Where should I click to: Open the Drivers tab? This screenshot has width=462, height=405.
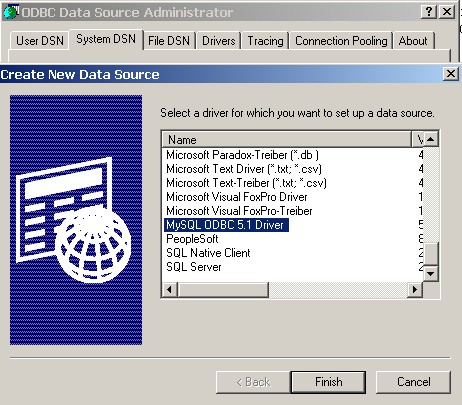pyautogui.click(x=219, y=41)
